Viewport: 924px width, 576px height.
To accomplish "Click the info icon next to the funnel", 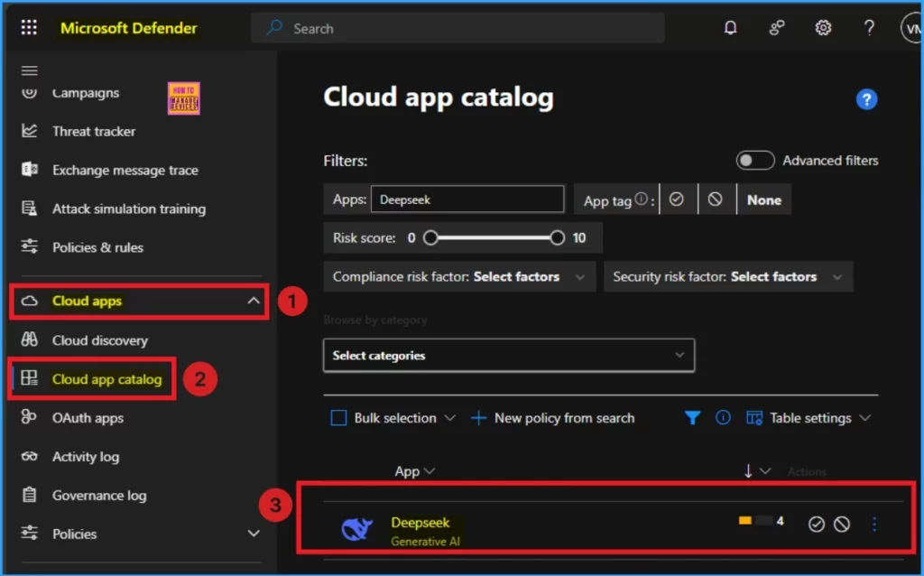I will pos(723,418).
